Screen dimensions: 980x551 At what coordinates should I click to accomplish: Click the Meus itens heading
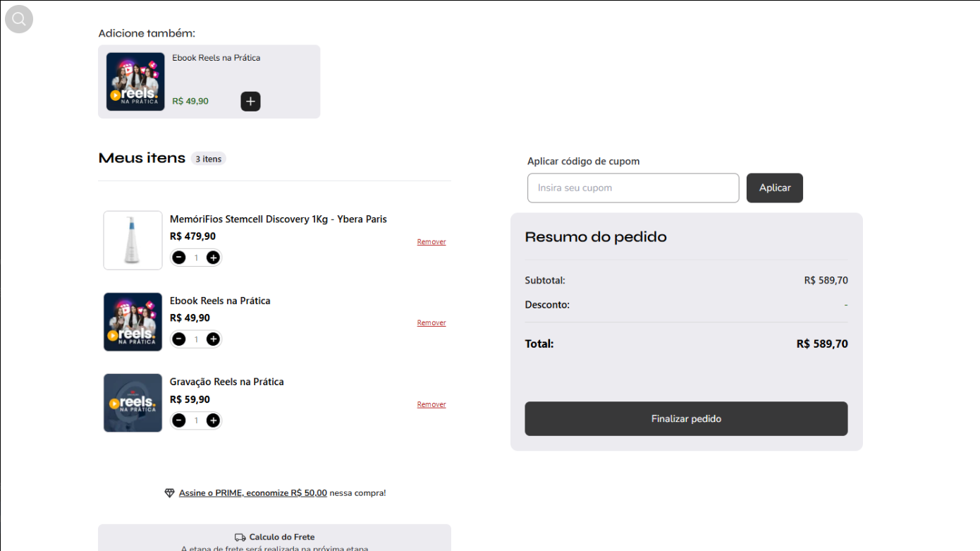pyautogui.click(x=142, y=158)
